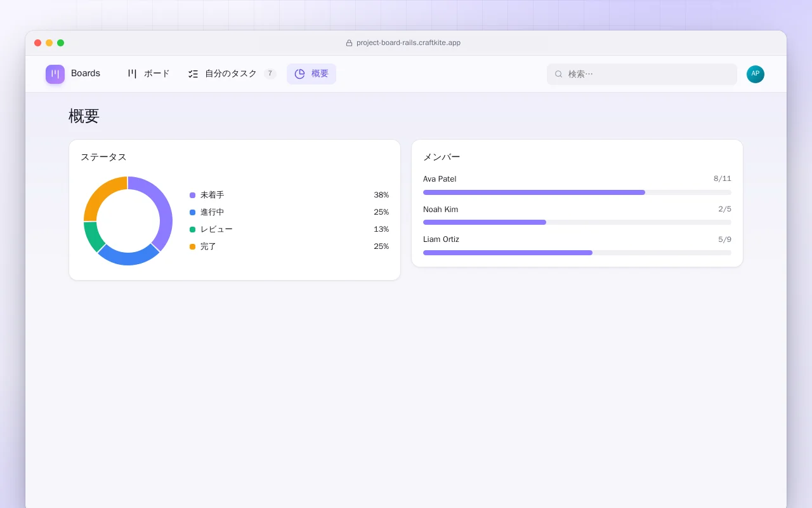
Task: Click the orange 完了 legend dot
Action: [193, 247]
